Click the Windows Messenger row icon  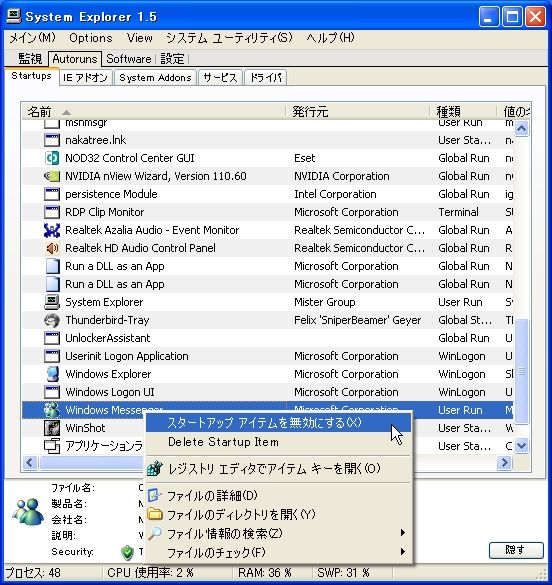(x=52, y=410)
